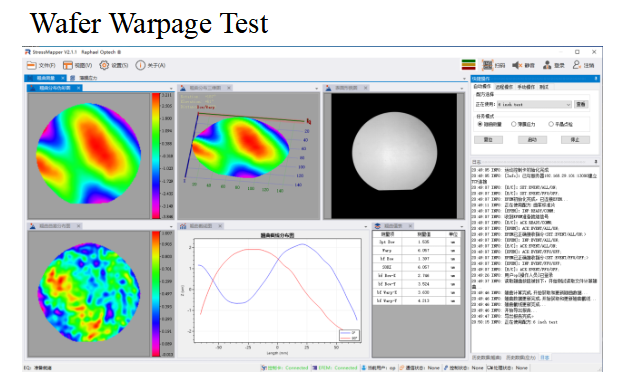
Task: Open the View (V) menu layout icon
Action: coord(68,65)
